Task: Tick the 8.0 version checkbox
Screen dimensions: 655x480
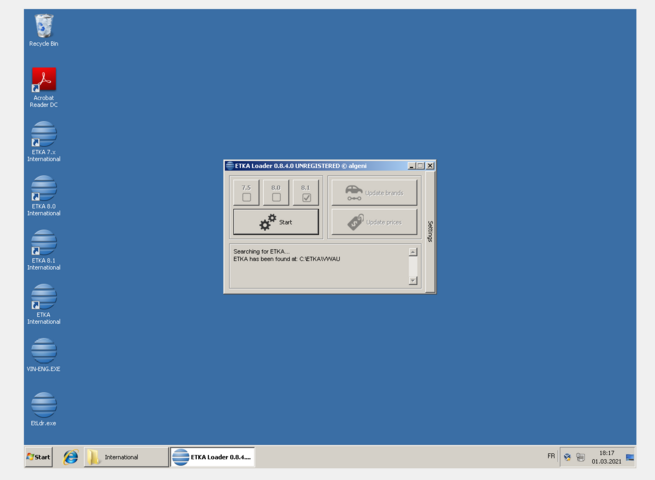Action: tap(276, 197)
